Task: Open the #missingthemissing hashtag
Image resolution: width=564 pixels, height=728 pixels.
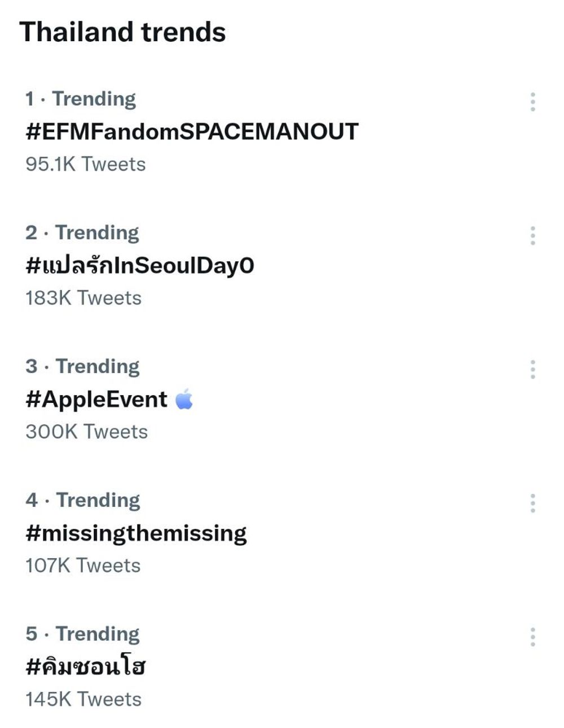Action: pyautogui.click(x=136, y=533)
